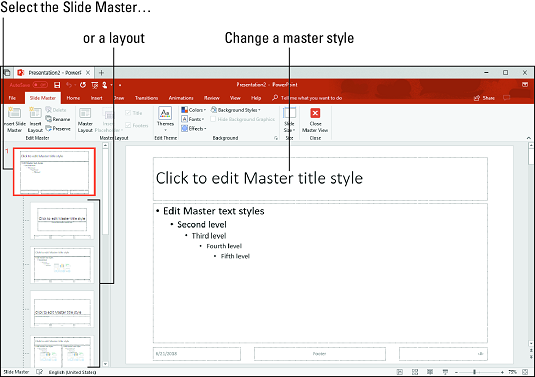Switch to the Home tab

(x=73, y=98)
